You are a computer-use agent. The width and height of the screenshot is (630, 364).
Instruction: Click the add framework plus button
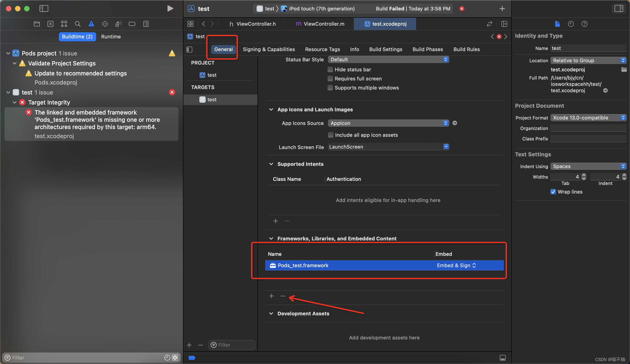[272, 296]
